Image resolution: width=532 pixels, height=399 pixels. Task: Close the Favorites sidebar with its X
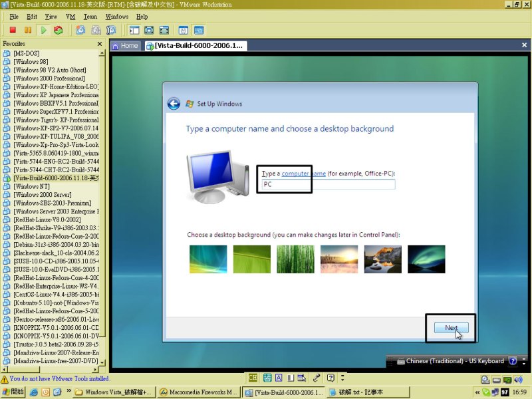click(x=99, y=44)
